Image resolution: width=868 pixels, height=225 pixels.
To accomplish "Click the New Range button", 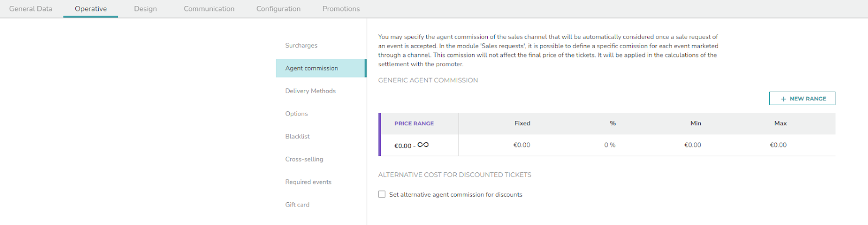I will point(802,99).
